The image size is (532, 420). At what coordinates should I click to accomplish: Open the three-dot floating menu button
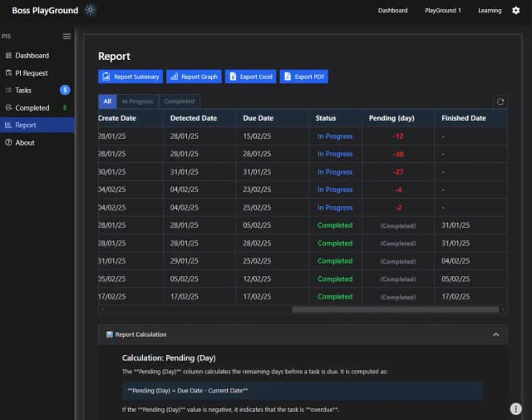coord(515,408)
